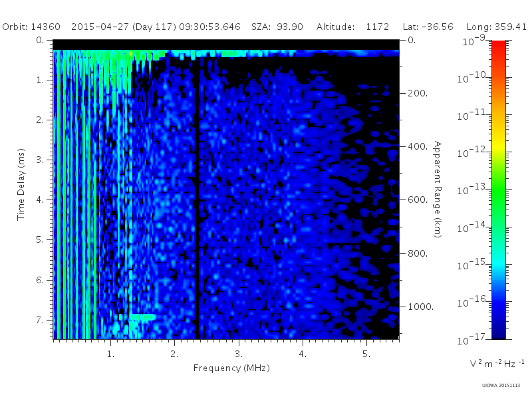
Task: Click the 'UIOWA 20151113' credit text
Action: pos(501,385)
